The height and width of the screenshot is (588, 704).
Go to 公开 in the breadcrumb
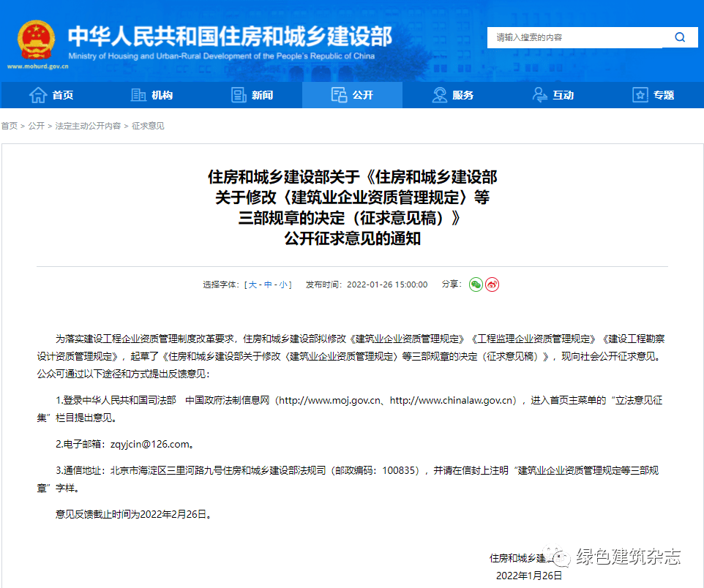pos(37,126)
